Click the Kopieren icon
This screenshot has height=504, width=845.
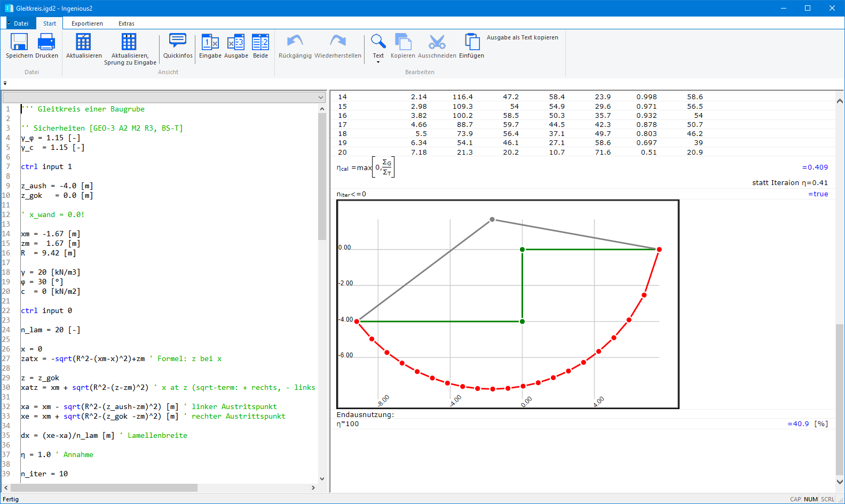point(403,42)
